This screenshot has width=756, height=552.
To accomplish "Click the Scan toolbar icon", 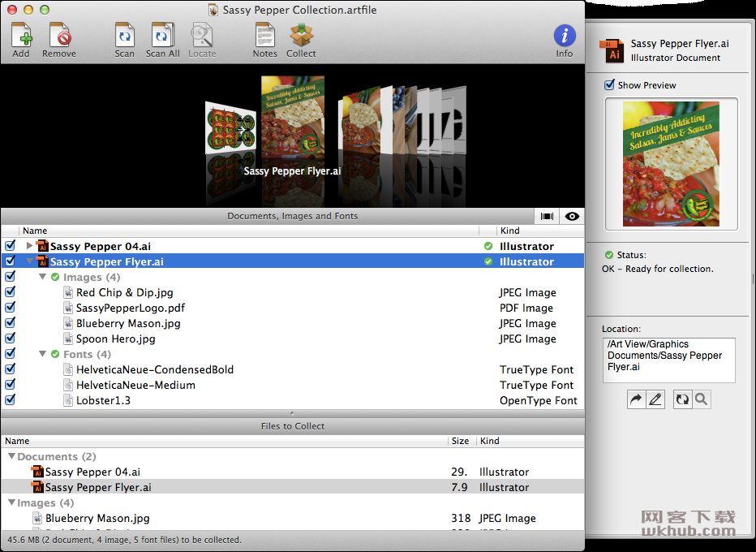I will (x=124, y=35).
